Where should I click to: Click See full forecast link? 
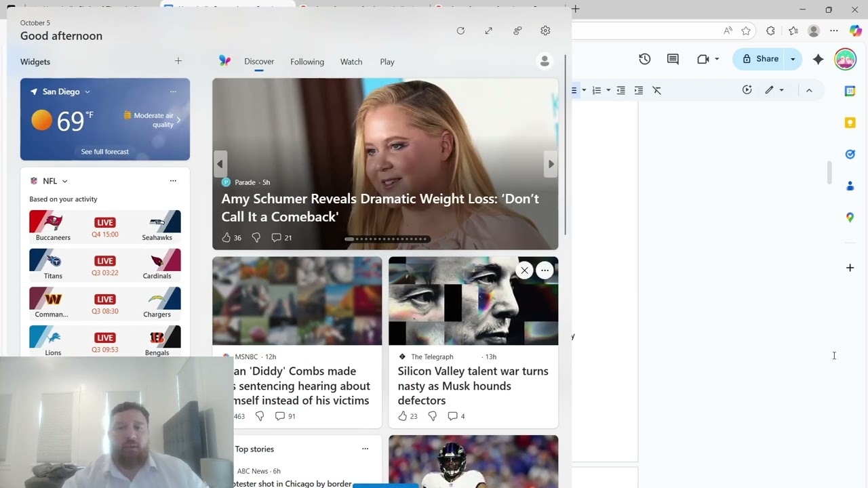tap(105, 152)
